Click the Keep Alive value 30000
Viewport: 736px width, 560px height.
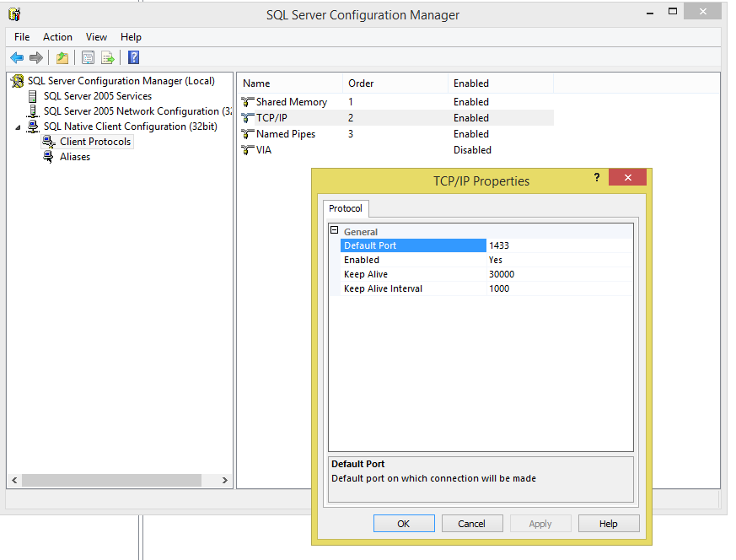(x=502, y=274)
